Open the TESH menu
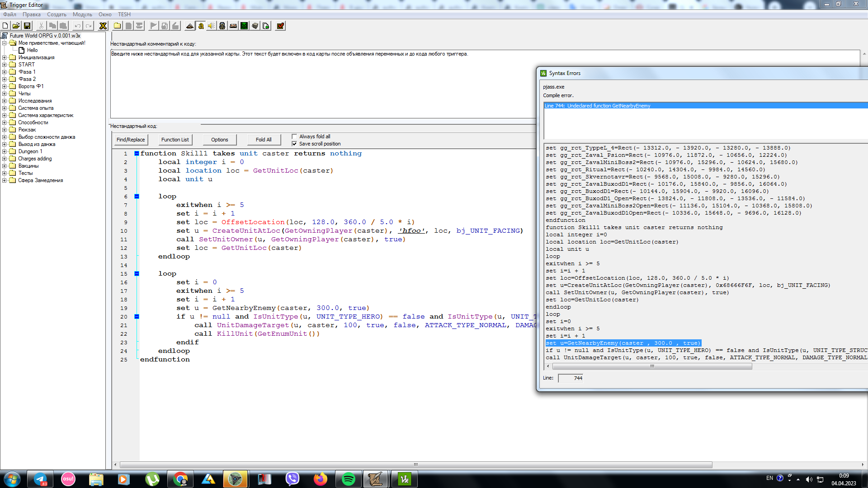The height and width of the screenshot is (488, 868). 124,14
